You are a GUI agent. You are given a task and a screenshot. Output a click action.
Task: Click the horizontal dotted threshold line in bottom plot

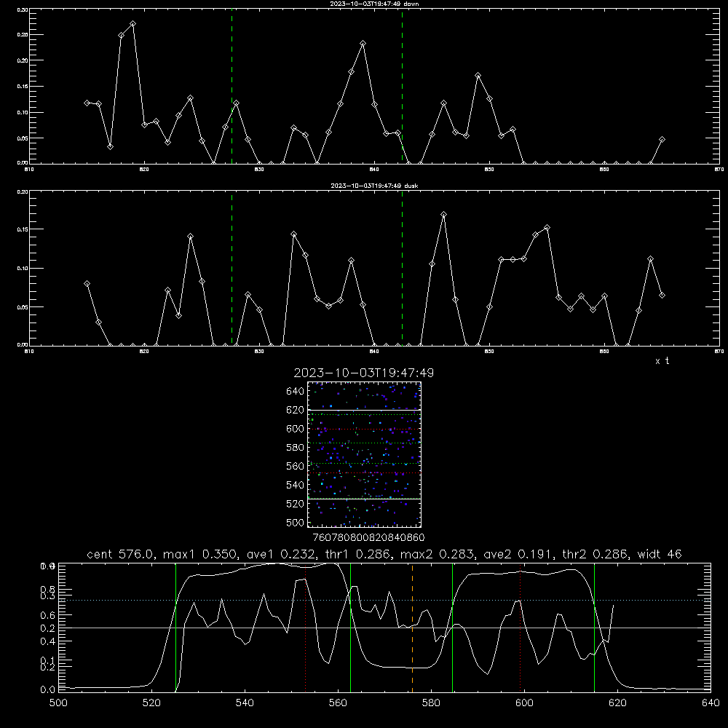pyautogui.click(x=384, y=601)
